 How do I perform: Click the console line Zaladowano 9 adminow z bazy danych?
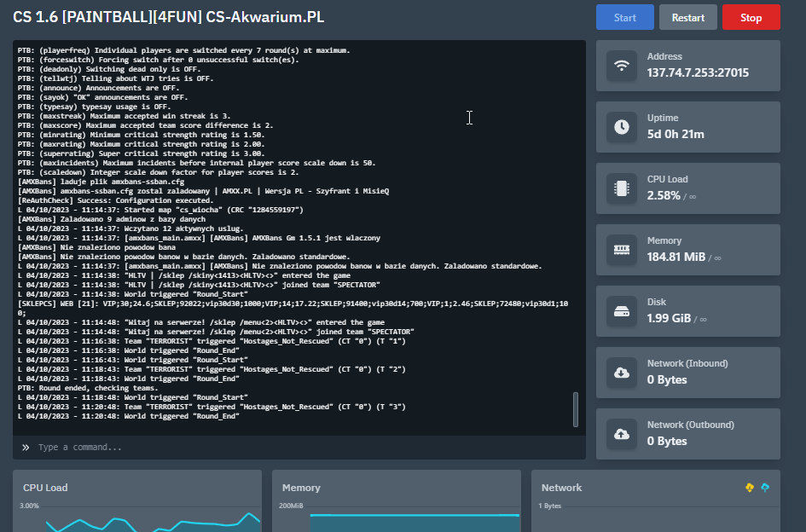[x=112, y=219]
